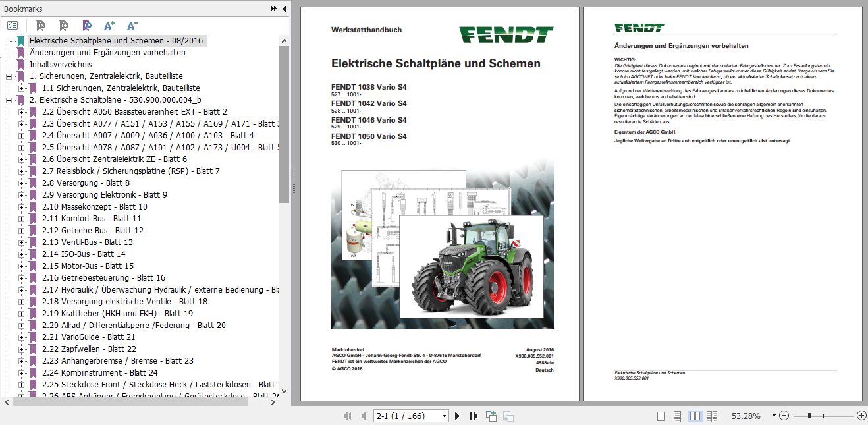Screen dimensions: 868x425
Task: Open the zoom percentage dropdown arrow
Action: pyautogui.click(x=773, y=416)
